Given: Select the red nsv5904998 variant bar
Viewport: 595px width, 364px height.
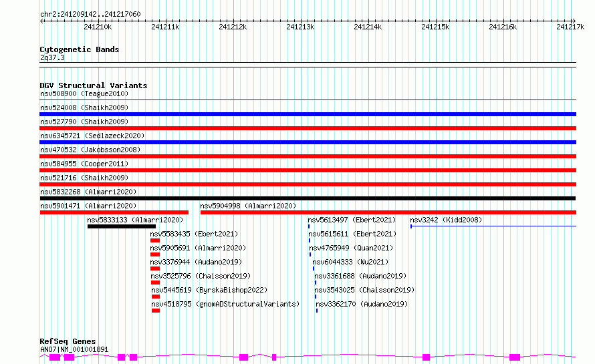Looking at the screenshot, I should tap(388, 212).
